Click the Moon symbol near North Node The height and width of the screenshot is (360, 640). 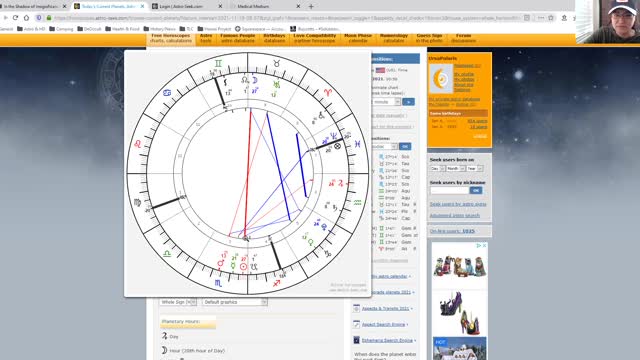point(254,80)
